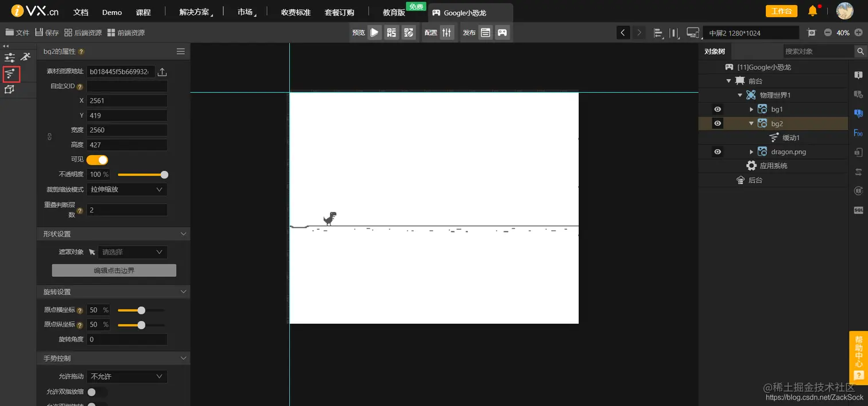
Task: Collapse the bg2 tree node
Action: tap(751, 123)
